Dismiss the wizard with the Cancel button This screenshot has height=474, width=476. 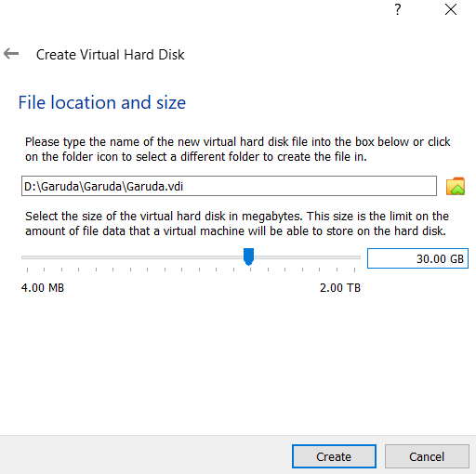tap(427, 456)
